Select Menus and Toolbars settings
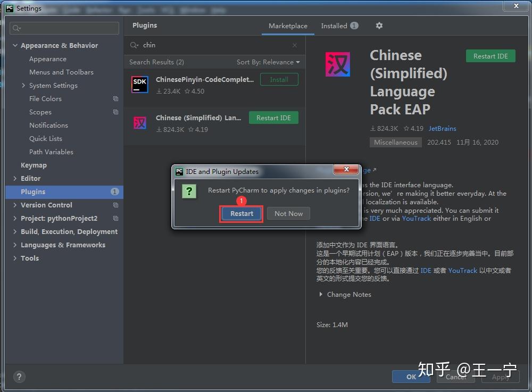 61,72
